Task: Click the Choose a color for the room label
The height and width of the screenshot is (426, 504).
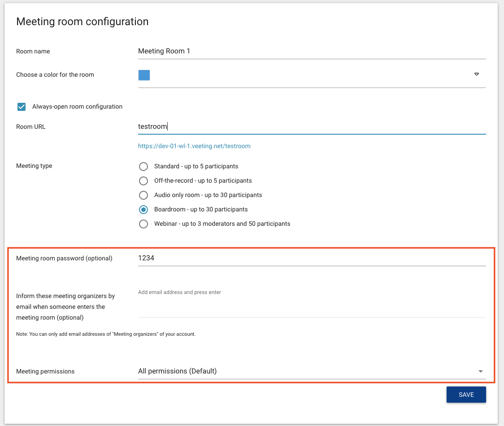Action: 55,75
